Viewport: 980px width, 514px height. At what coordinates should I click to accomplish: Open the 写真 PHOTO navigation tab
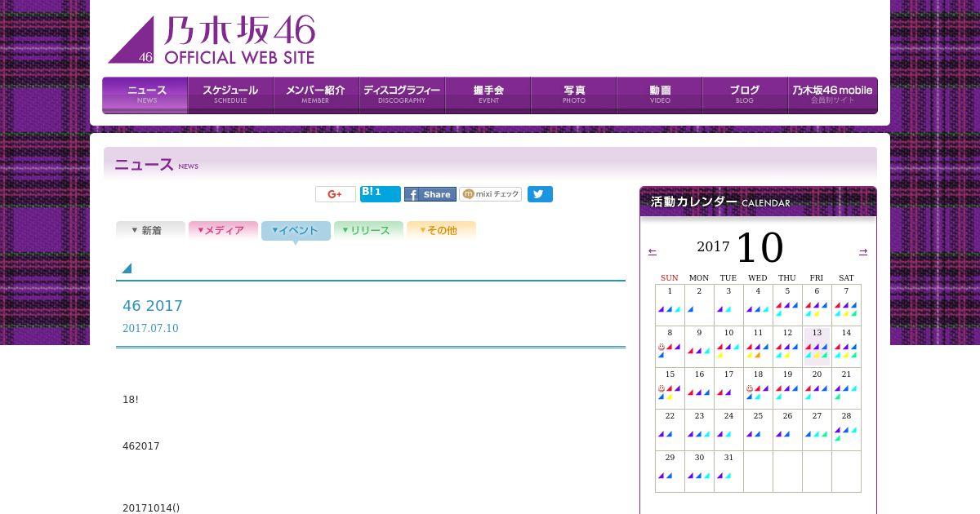tap(573, 95)
